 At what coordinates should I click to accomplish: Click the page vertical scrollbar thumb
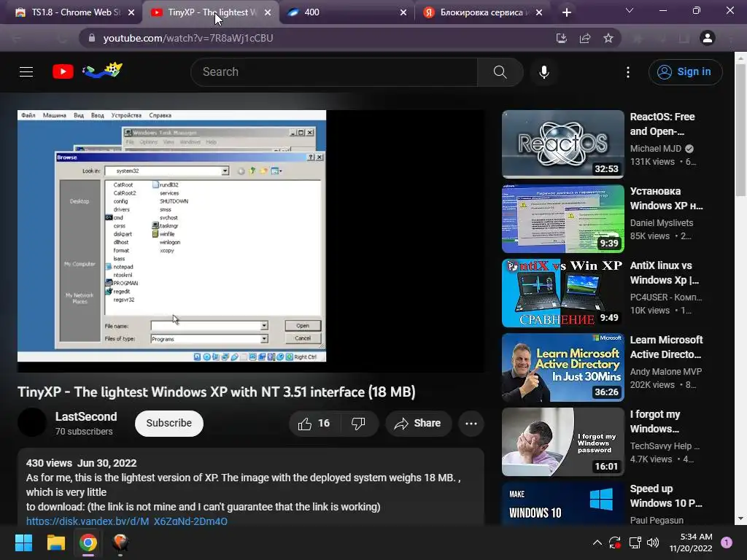point(740,128)
